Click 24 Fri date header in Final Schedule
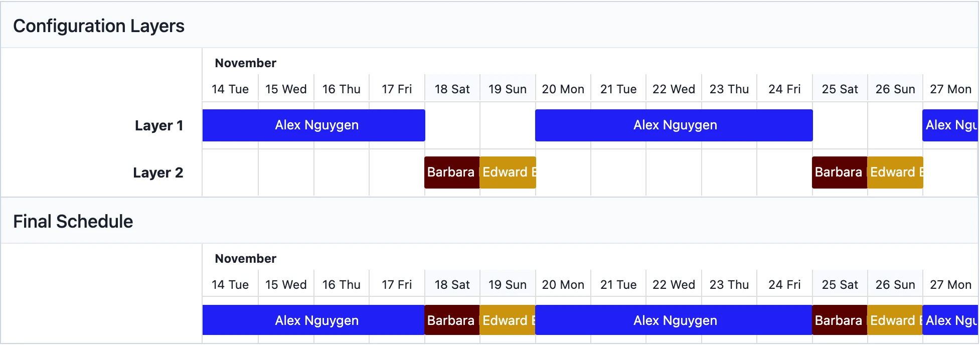 click(784, 285)
